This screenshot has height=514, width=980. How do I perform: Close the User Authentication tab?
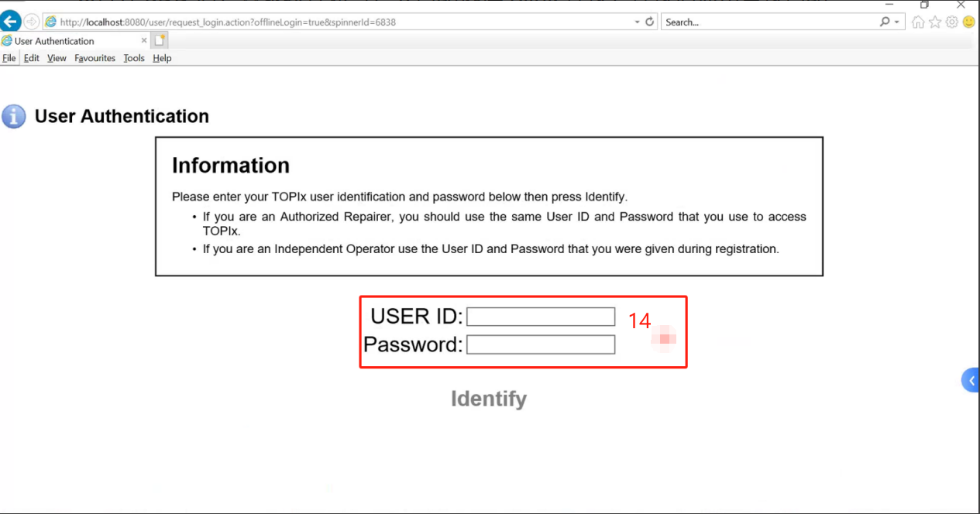(x=144, y=41)
